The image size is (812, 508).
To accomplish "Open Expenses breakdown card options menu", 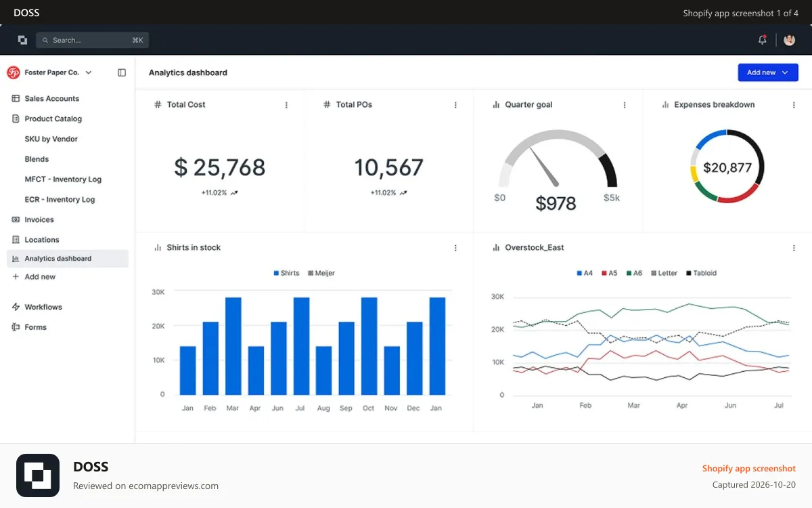I will click(794, 105).
